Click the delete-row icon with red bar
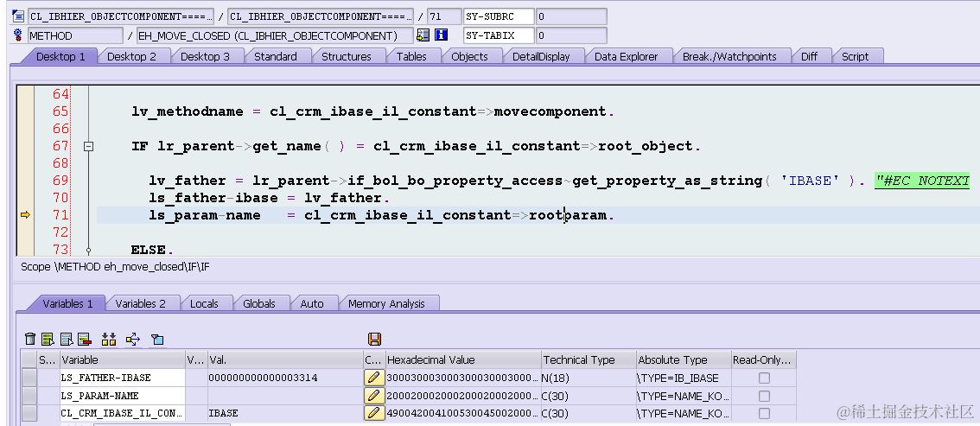This screenshot has width=980, height=426. 85,340
